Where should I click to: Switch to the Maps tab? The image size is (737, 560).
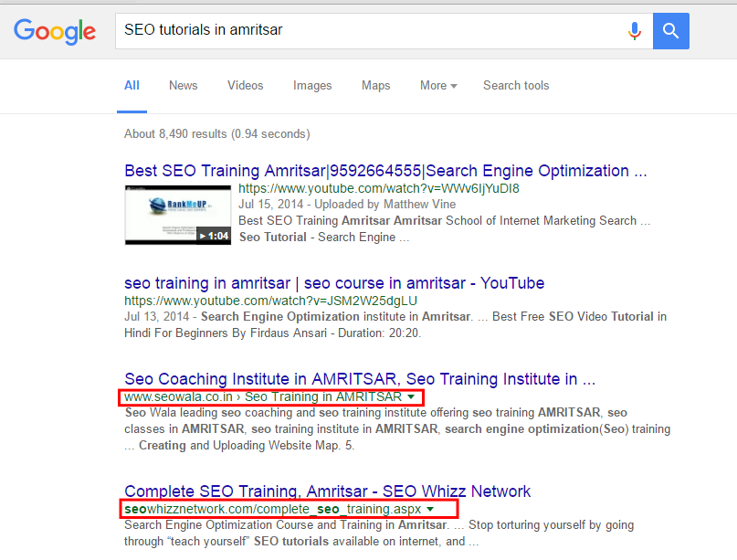click(376, 86)
